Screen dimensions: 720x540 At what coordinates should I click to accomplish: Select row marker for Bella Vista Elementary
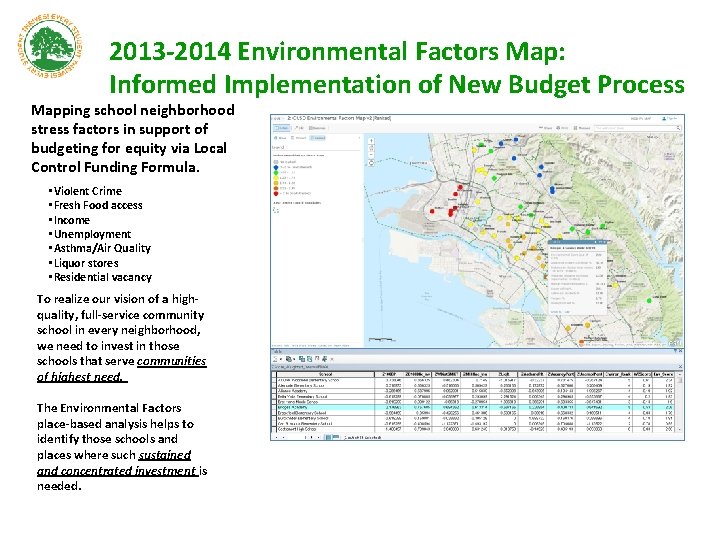click(x=274, y=396)
